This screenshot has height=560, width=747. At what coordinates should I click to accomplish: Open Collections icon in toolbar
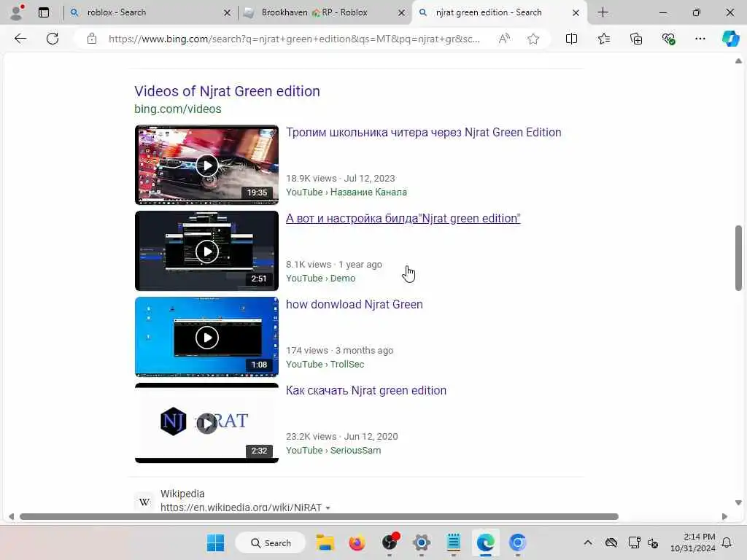coord(636,39)
